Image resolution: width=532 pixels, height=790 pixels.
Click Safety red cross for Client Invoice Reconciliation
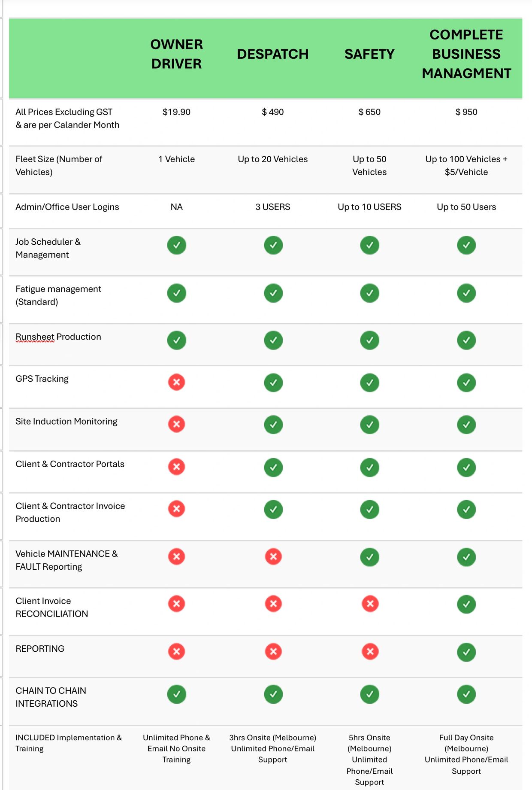point(370,604)
